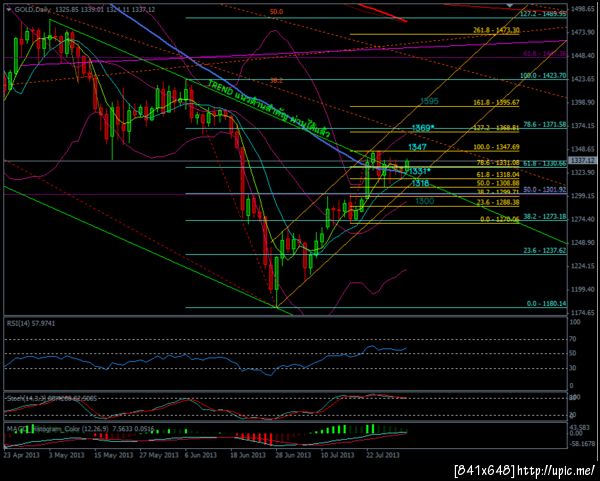The image size is (600, 481).
Task: Select the cyan 1316 price annotation
Action: click(421, 184)
